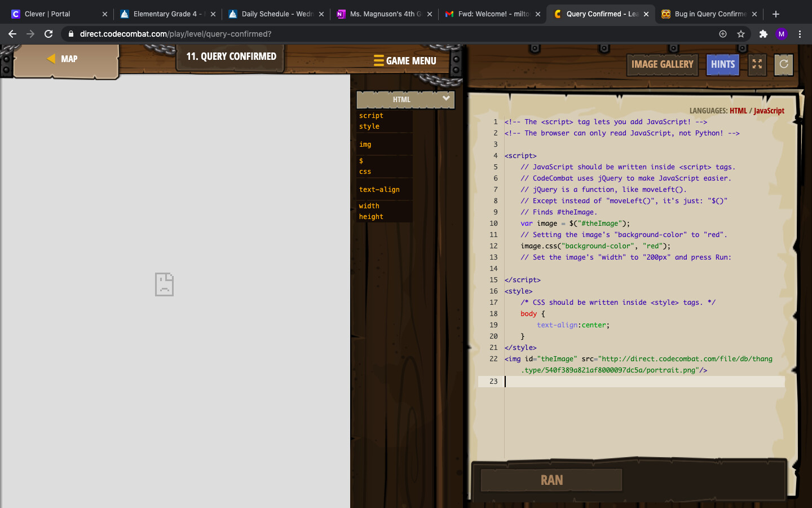Open the Chrome profile avatar M
Image resolution: width=812 pixels, height=508 pixels.
(782, 34)
